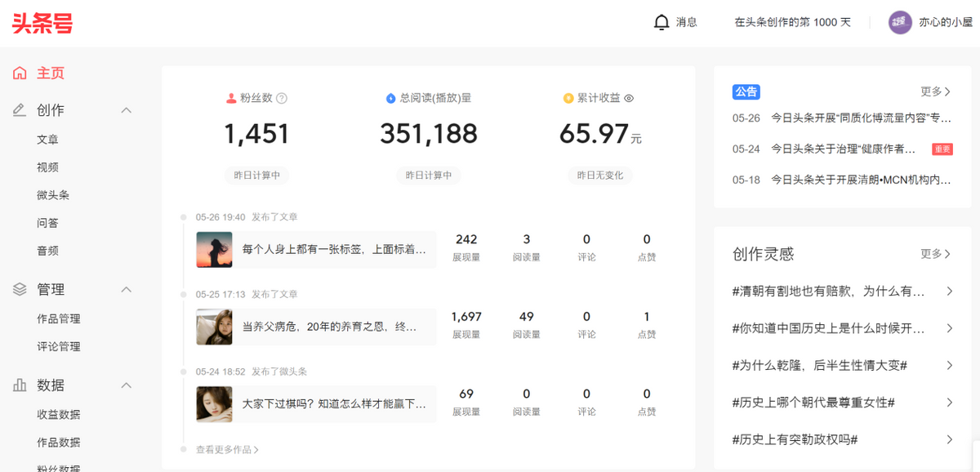Click the 数据 bar-chart icon in the sidebar
The height and width of the screenshot is (472, 980).
[x=20, y=385]
